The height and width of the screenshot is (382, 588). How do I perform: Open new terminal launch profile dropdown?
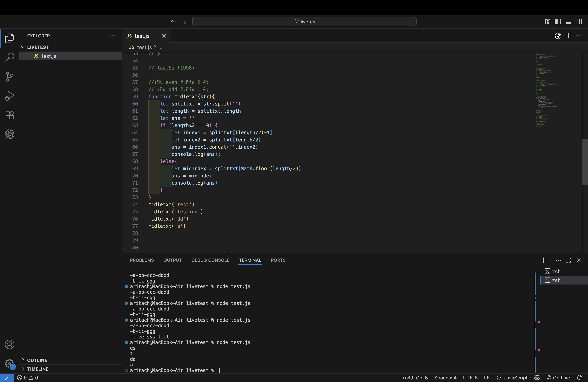549,260
